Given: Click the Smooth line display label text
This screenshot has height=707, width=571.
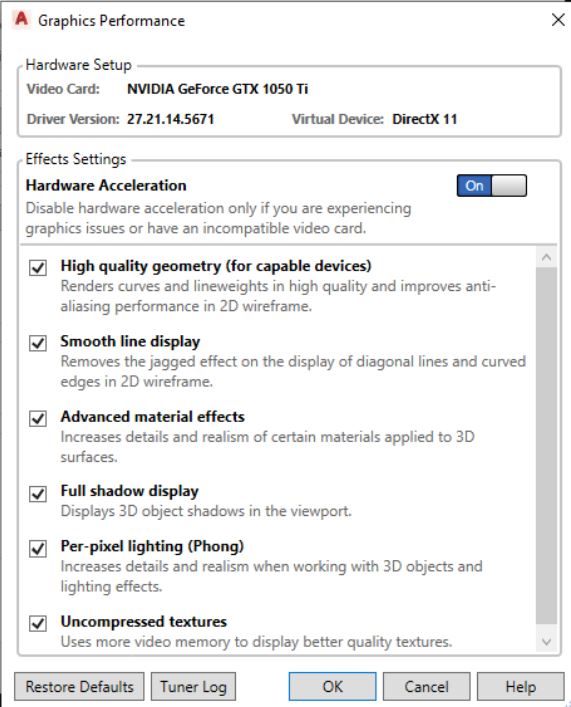Looking at the screenshot, I should [x=130, y=341].
